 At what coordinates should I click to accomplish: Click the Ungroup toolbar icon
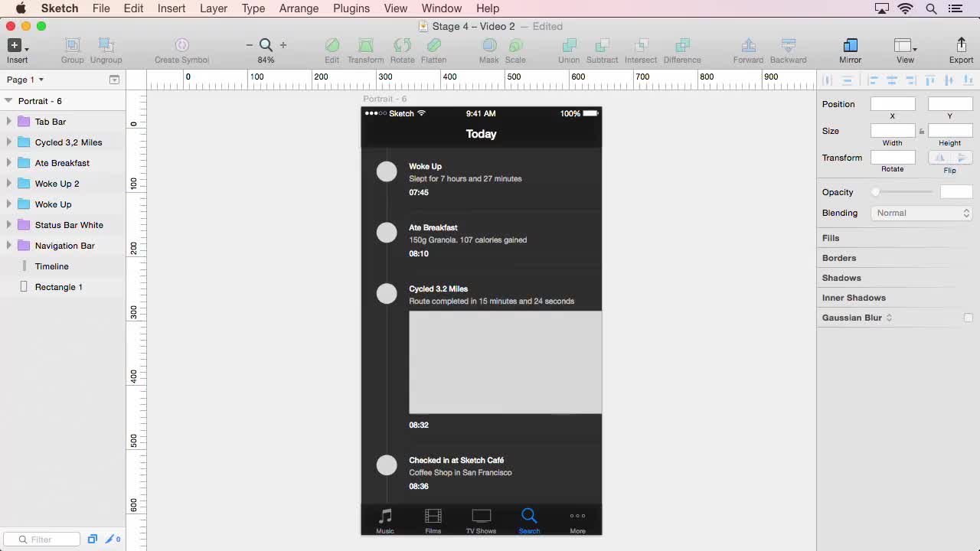tap(106, 46)
